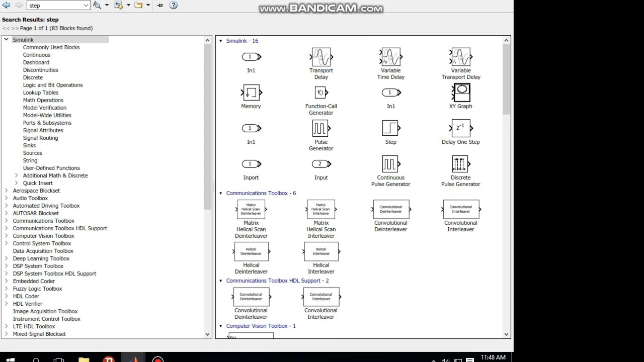This screenshot has height=362, width=644.
Task: Select Convolutional Interleaver under Communications Toolbox - 6
Action: [x=461, y=216]
